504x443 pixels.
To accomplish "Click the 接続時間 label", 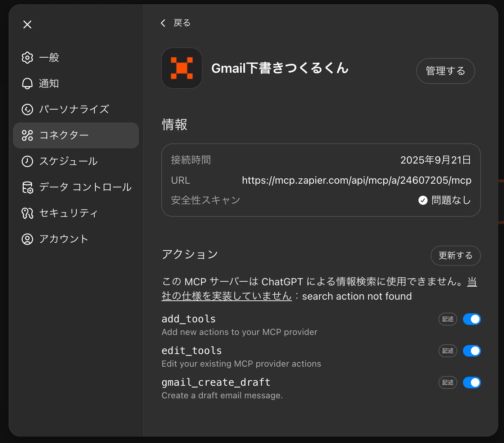I will (191, 160).
